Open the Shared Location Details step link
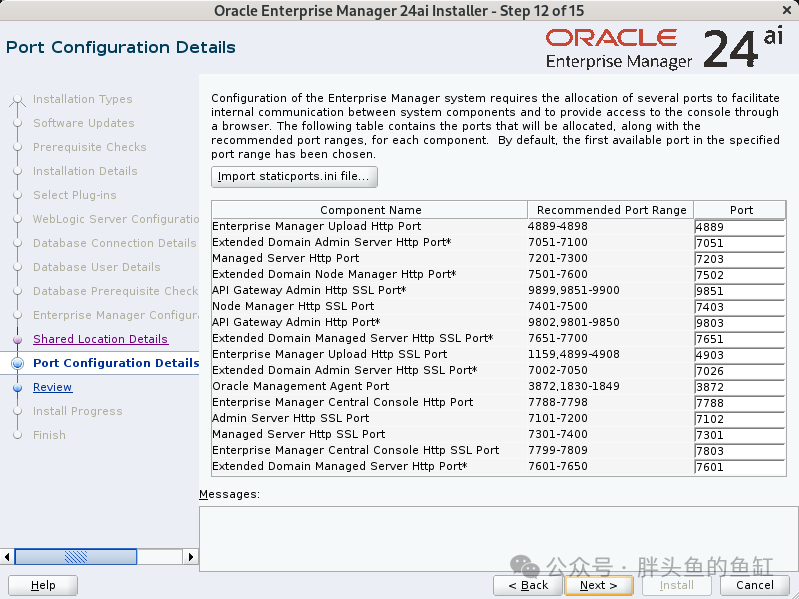This screenshot has width=799, height=599. 100,339
